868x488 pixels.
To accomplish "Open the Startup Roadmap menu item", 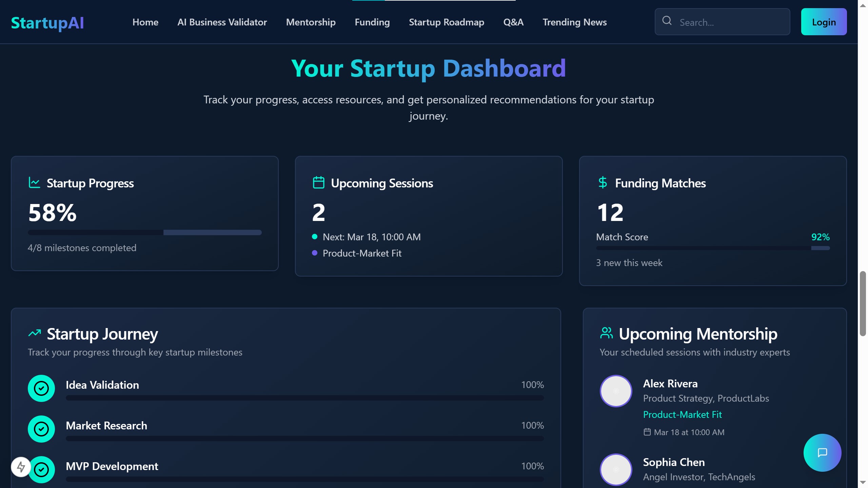I will (x=446, y=22).
